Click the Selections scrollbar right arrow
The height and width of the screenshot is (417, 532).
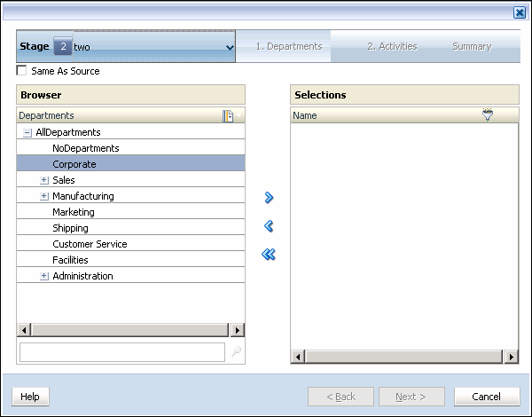(512, 357)
